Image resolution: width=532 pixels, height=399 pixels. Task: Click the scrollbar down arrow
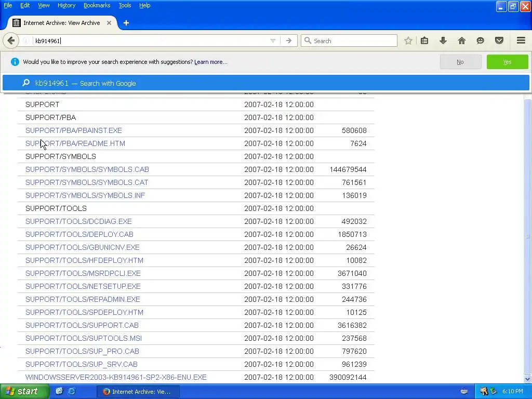click(x=528, y=379)
